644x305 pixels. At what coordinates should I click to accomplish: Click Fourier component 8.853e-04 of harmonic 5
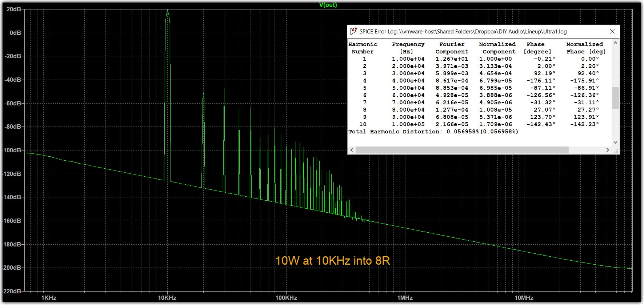(452, 88)
